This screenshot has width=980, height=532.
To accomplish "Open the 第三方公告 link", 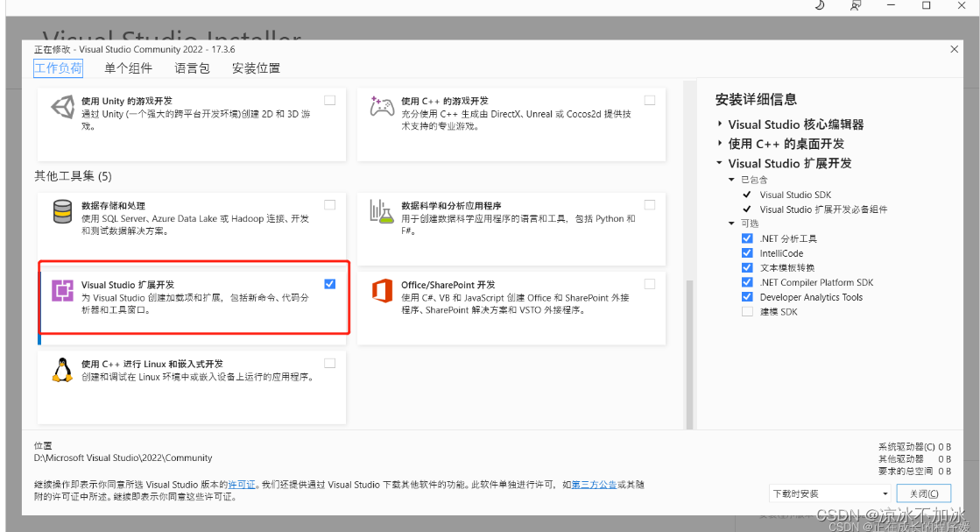I will pyautogui.click(x=594, y=485).
